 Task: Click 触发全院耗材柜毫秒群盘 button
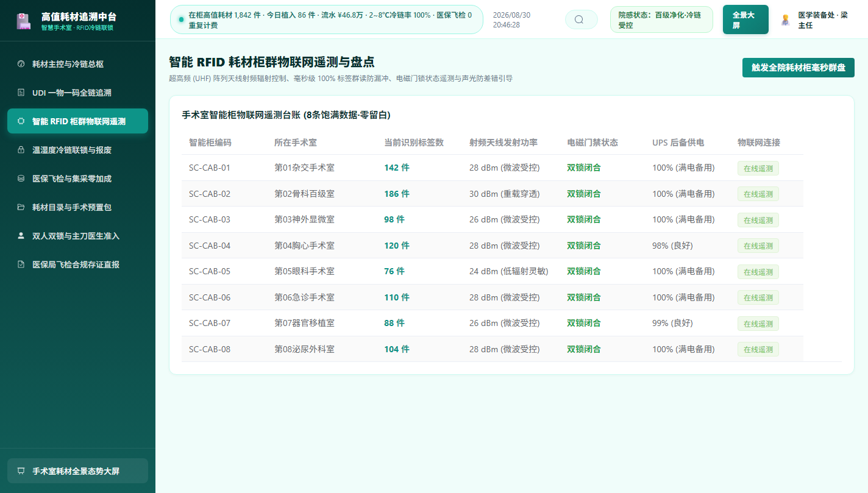(798, 68)
